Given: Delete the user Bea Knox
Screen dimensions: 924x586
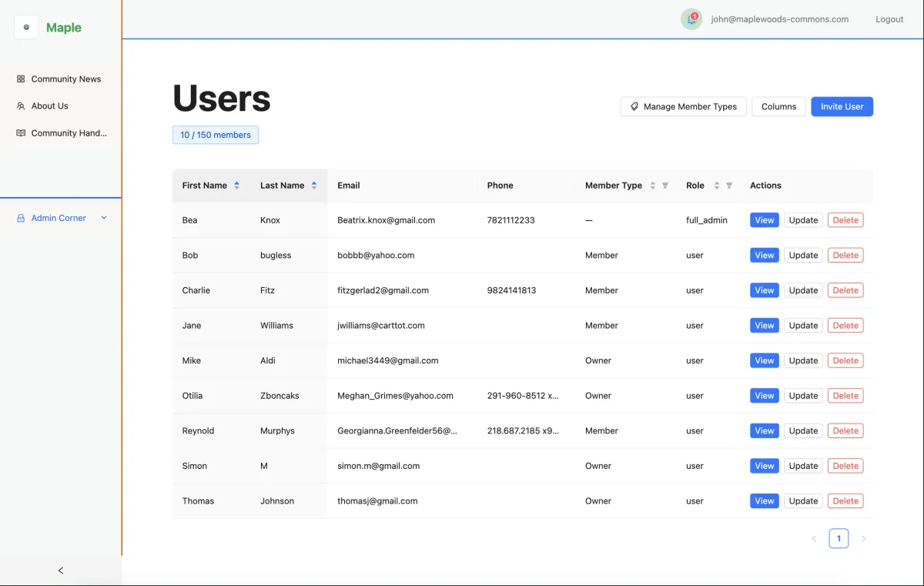Looking at the screenshot, I should tap(845, 219).
